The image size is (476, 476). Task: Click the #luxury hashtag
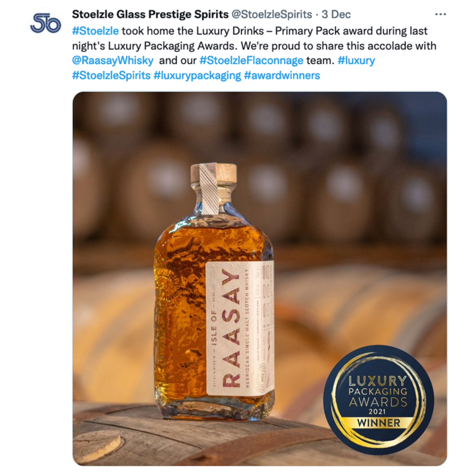[356, 61]
